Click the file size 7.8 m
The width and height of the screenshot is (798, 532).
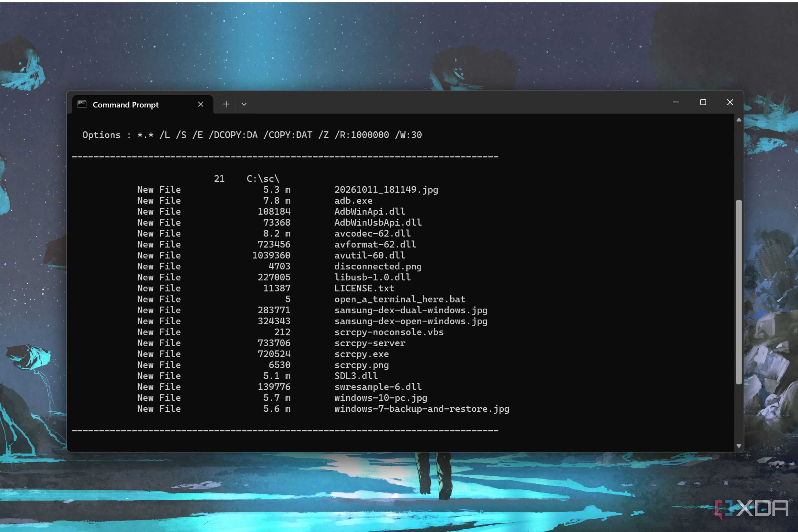coord(277,201)
